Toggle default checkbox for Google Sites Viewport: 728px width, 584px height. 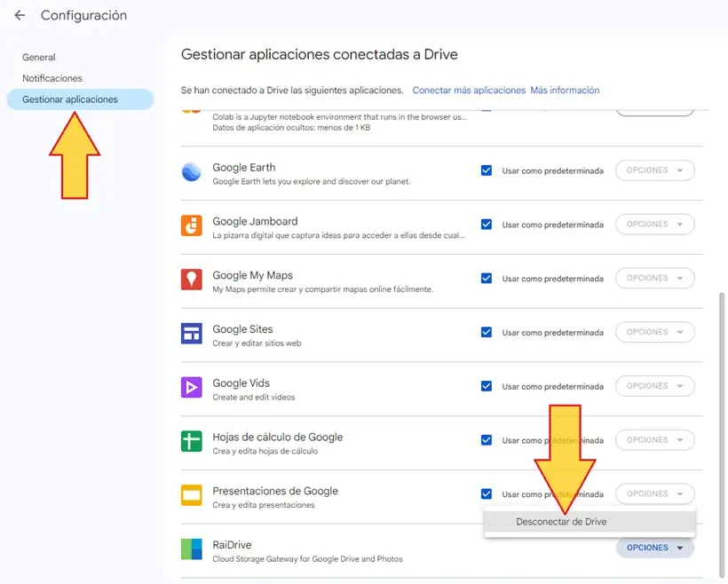pyautogui.click(x=487, y=332)
